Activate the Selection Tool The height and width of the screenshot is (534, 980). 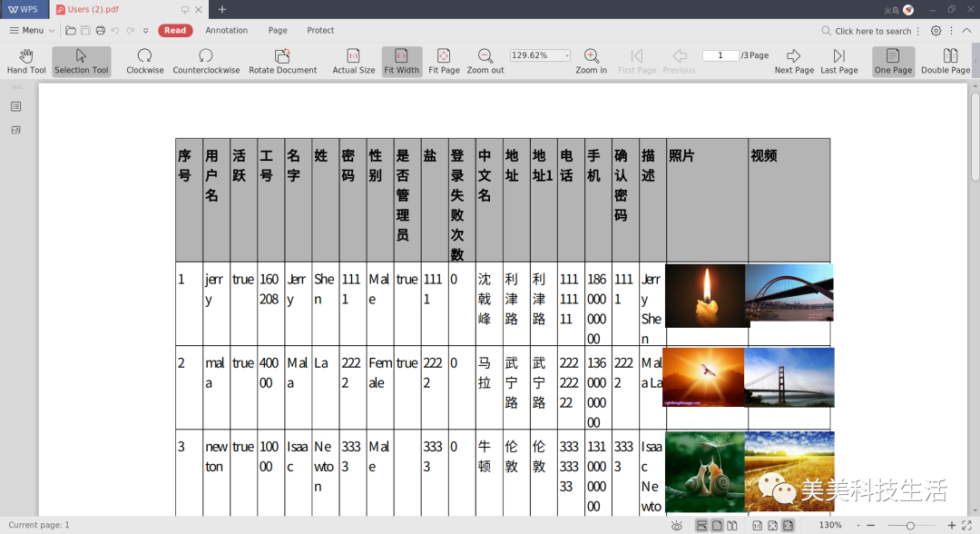pos(82,61)
